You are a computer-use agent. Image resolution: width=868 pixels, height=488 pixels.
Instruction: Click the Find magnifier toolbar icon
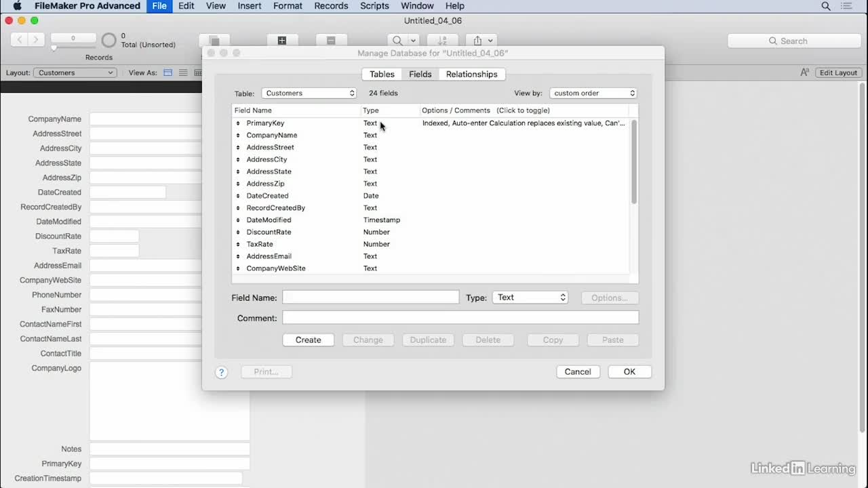[x=397, y=41]
